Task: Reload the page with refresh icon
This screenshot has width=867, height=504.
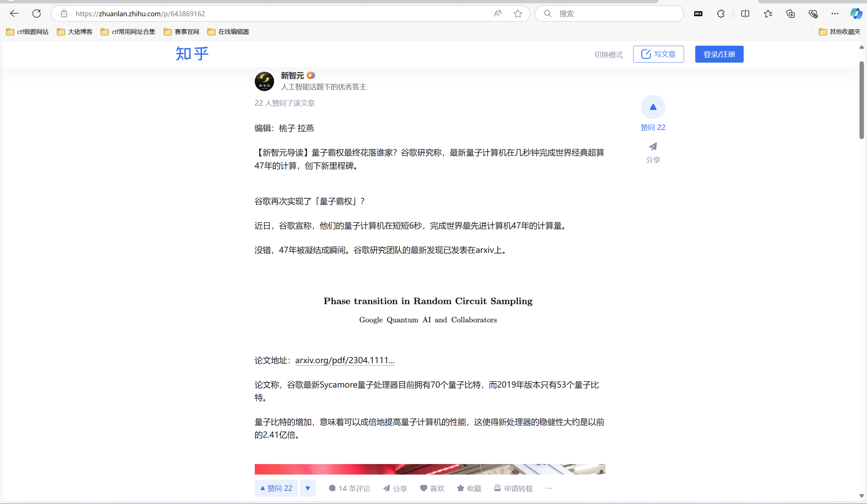Action: pos(37,14)
